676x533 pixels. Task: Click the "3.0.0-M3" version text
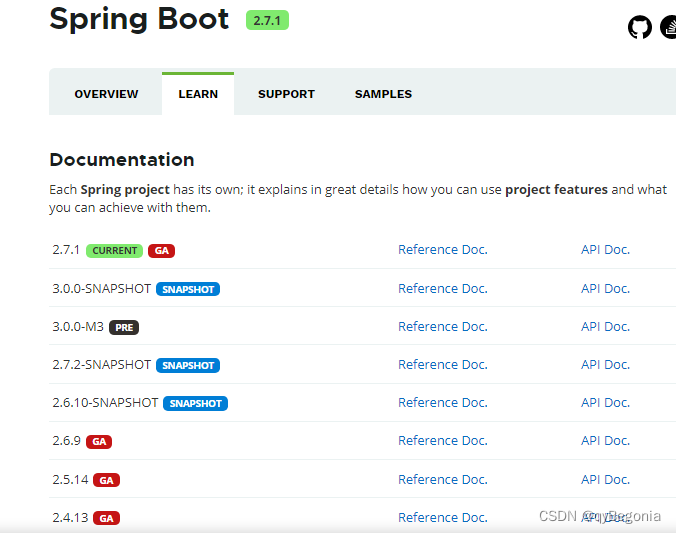click(x=78, y=326)
